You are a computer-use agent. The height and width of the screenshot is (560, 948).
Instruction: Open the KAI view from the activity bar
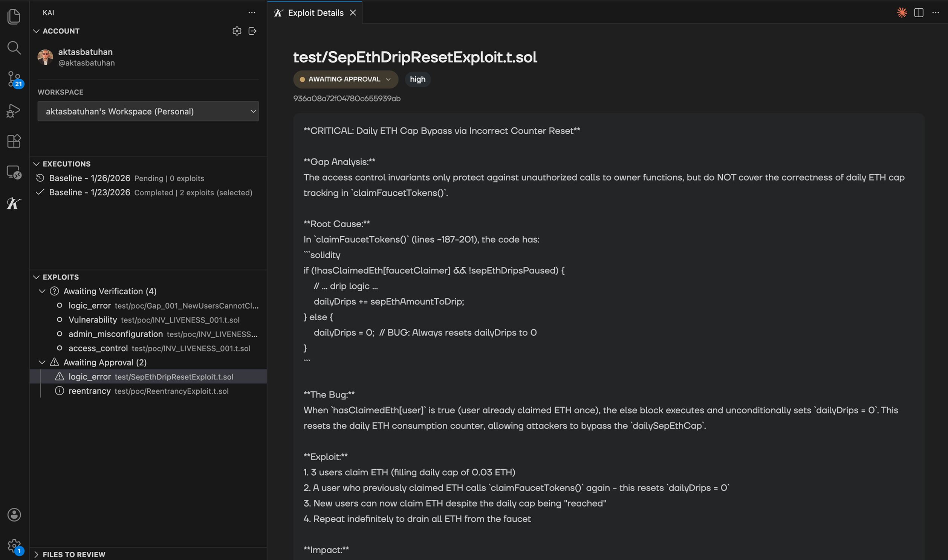pos(14,203)
